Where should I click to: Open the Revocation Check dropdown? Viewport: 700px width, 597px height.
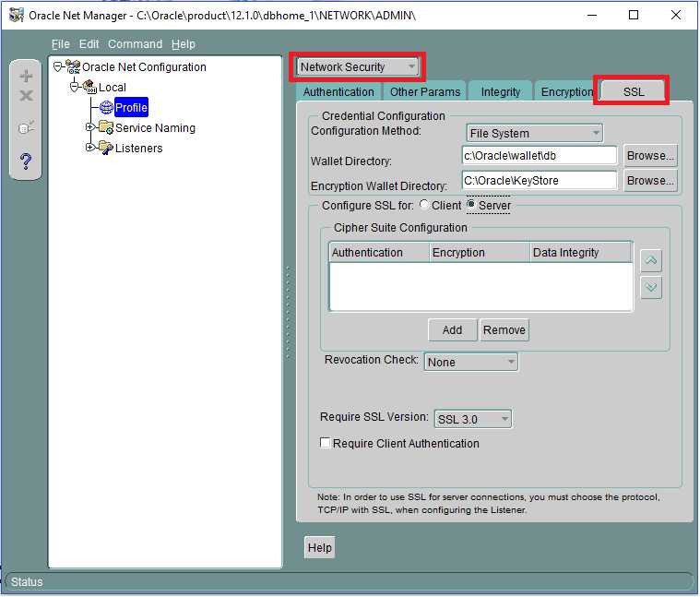pyautogui.click(x=471, y=362)
